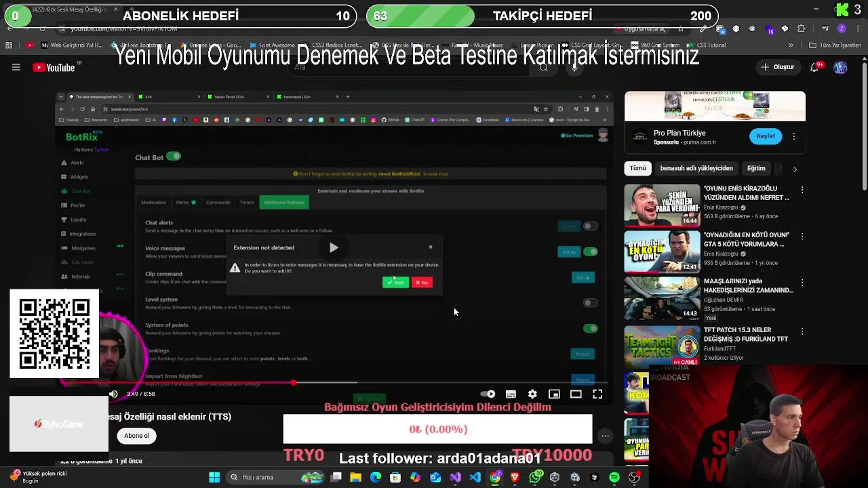Select the Additional features tab in BotRix
Image resolution: width=868 pixels, height=488 pixels.
[284, 202]
